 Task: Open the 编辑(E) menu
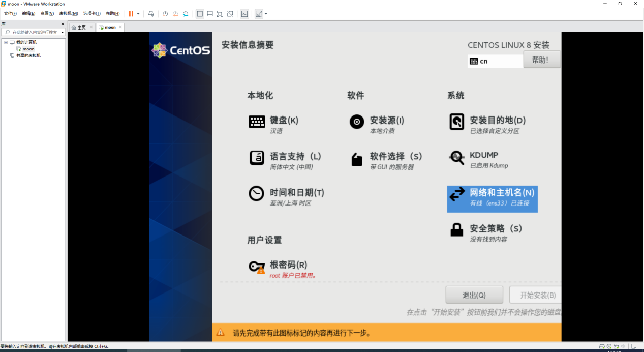coord(28,13)
